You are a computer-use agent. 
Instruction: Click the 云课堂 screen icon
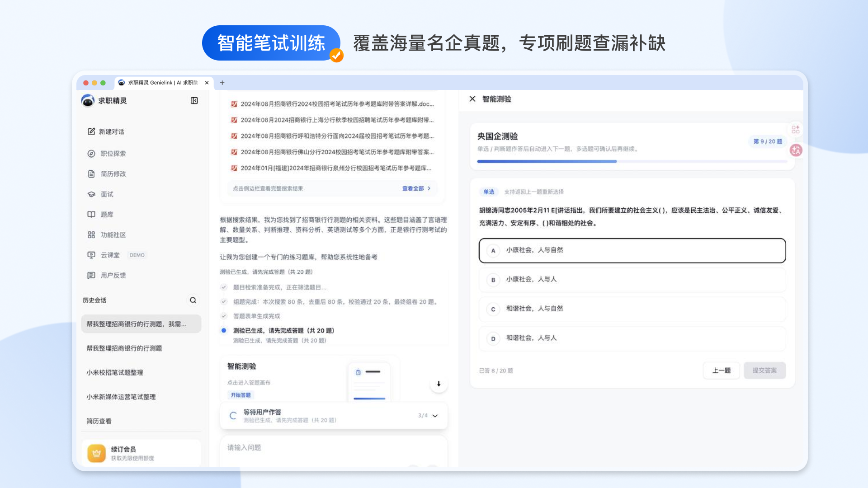91,255
